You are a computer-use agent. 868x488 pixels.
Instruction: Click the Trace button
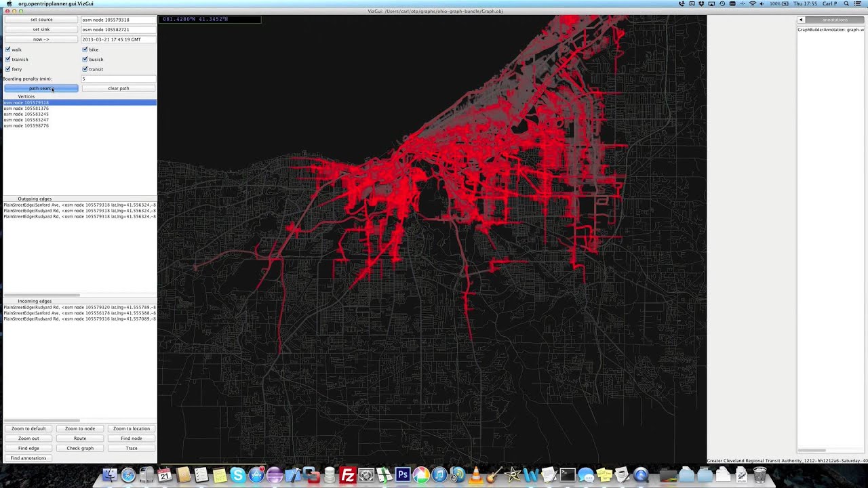click(x=132, y=448)
